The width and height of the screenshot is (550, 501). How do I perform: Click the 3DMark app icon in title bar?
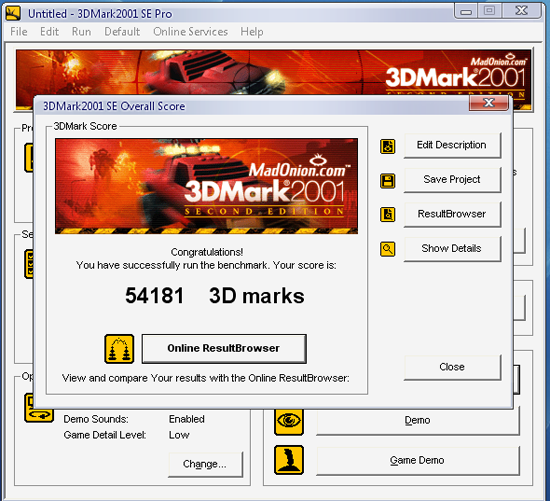point(13,14)
